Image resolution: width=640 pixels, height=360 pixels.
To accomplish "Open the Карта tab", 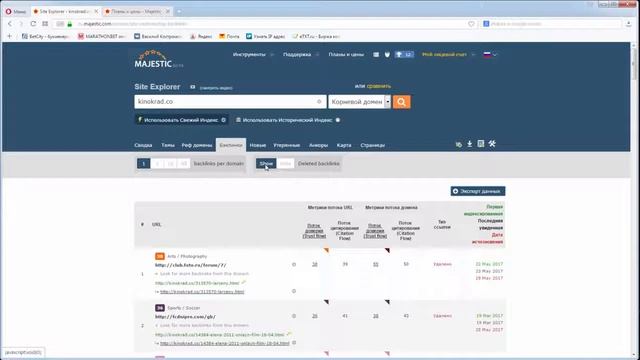I will point(344,145).
